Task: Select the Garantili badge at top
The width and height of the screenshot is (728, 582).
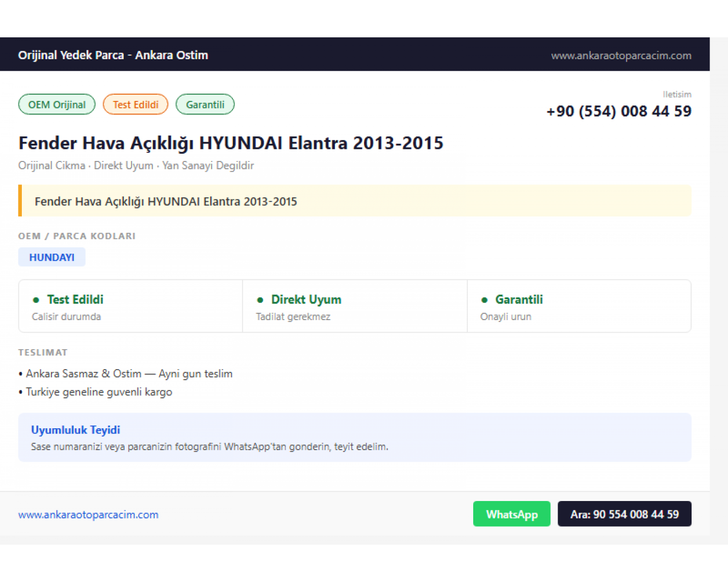Action: coord(205,104)
